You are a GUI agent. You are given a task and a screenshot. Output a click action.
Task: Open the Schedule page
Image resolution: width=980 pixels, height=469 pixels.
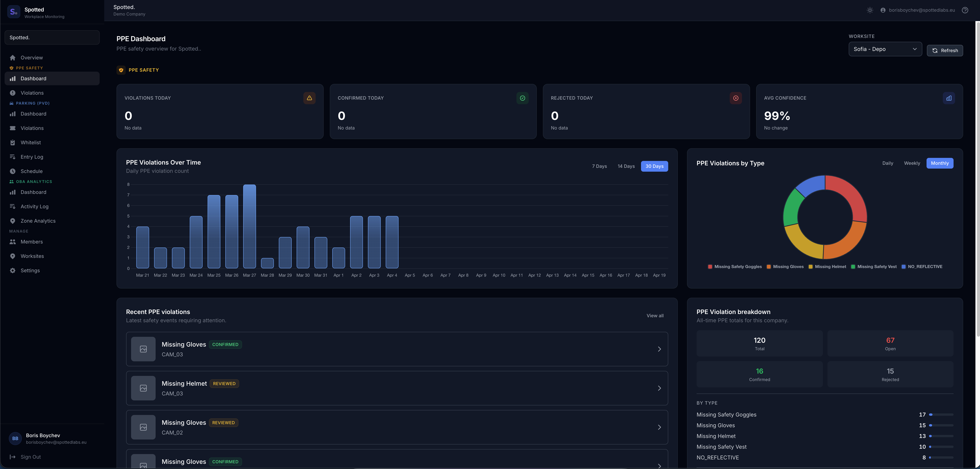coord(32,171)
